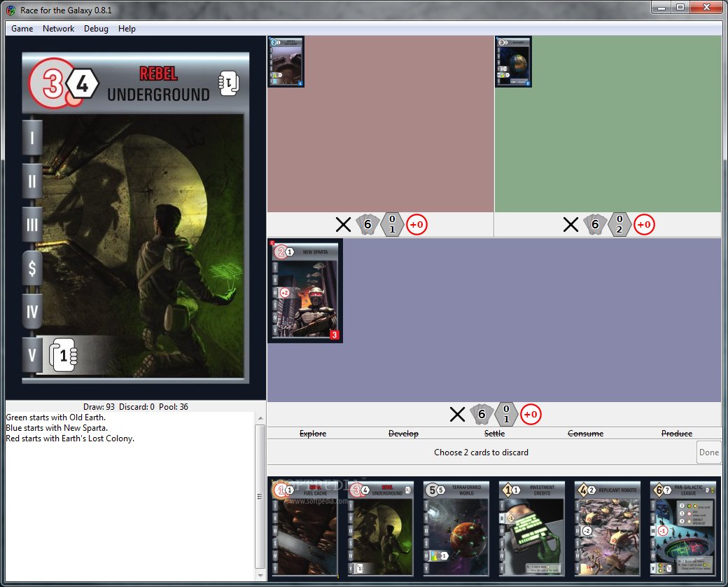Screen dimensions: 728x587
Task: Click blue player's victory point hexagon
Action: pos(507,414)
